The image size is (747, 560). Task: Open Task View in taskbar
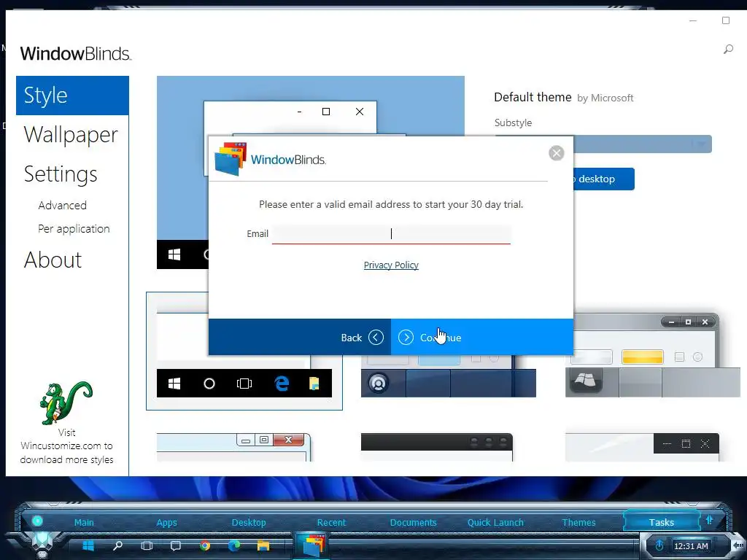(147, 545)
